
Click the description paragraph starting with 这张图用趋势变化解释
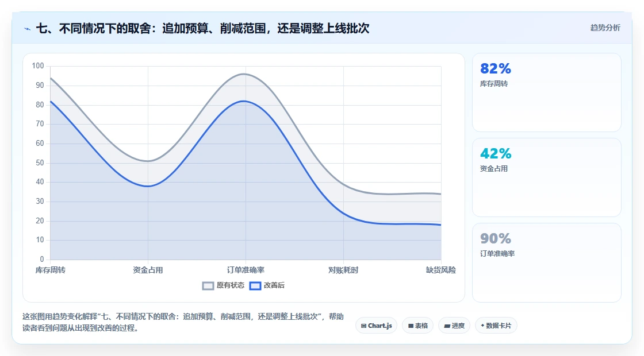tap(183, 322)
